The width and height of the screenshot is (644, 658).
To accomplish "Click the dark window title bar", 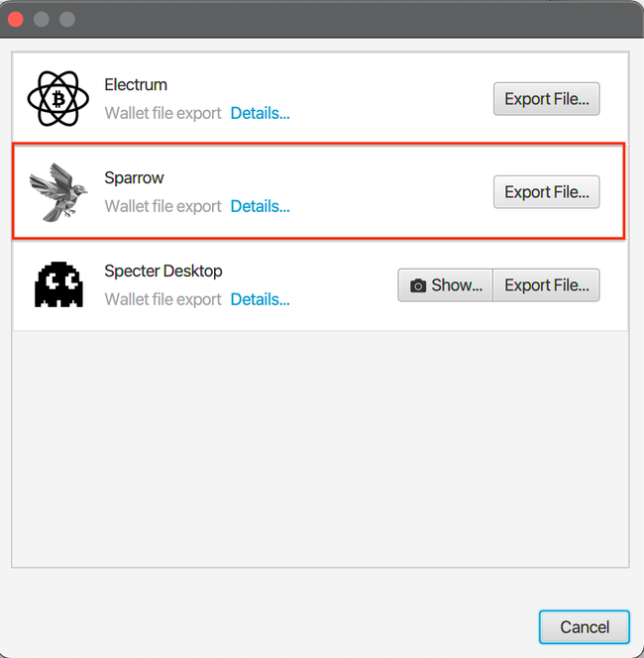I will (322, 19).
